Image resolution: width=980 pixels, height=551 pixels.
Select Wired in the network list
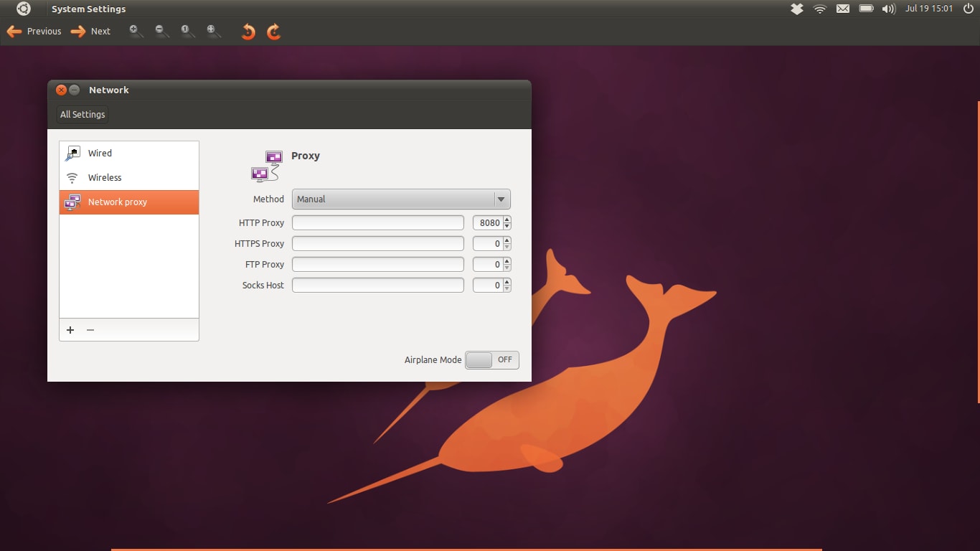coord(129,153)
